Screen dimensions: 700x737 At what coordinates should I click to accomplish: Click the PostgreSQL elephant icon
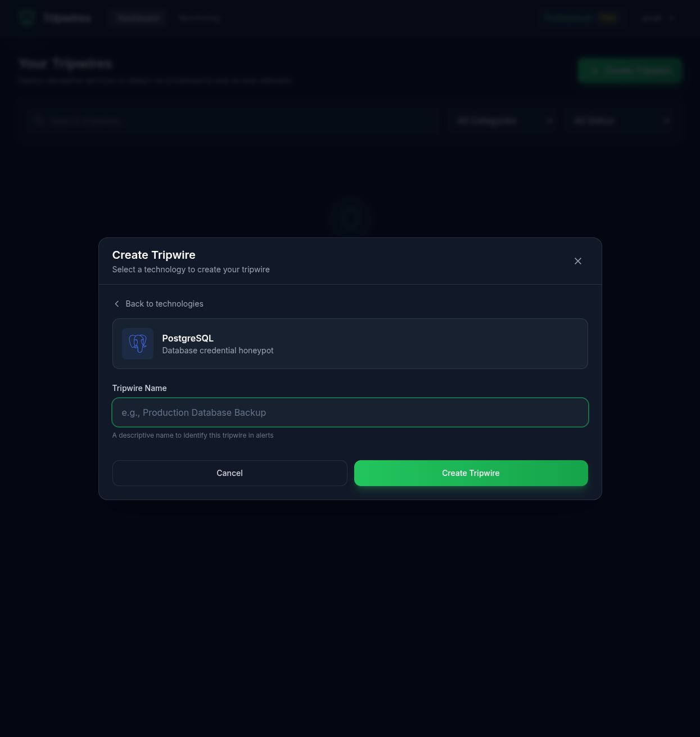point(138,344)
